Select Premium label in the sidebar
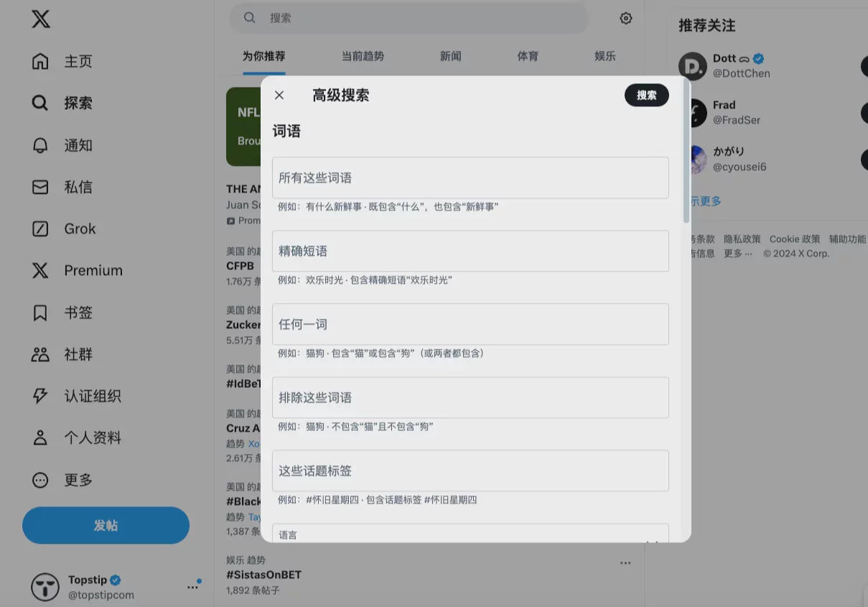This screenshot has height=607, width=868. tap(93, 270)
